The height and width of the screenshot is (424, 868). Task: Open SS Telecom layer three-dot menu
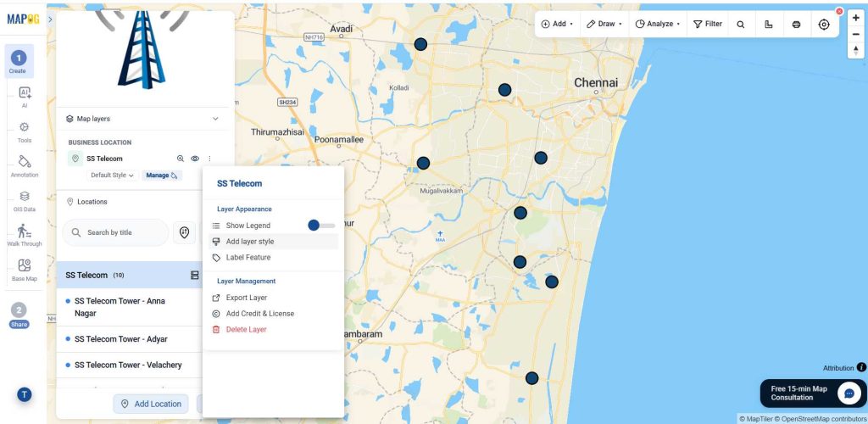click(x=209, y=159)
